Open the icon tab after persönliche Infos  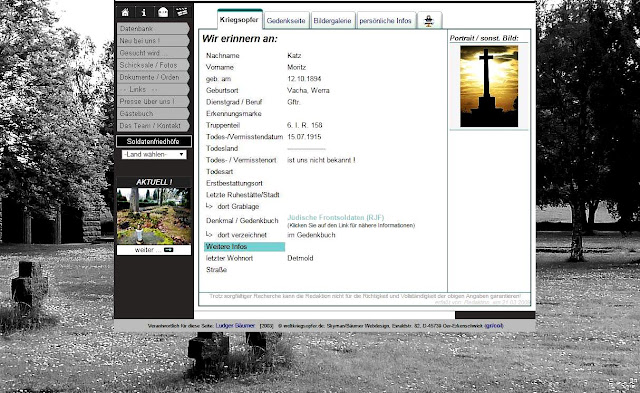click(429, 20)
